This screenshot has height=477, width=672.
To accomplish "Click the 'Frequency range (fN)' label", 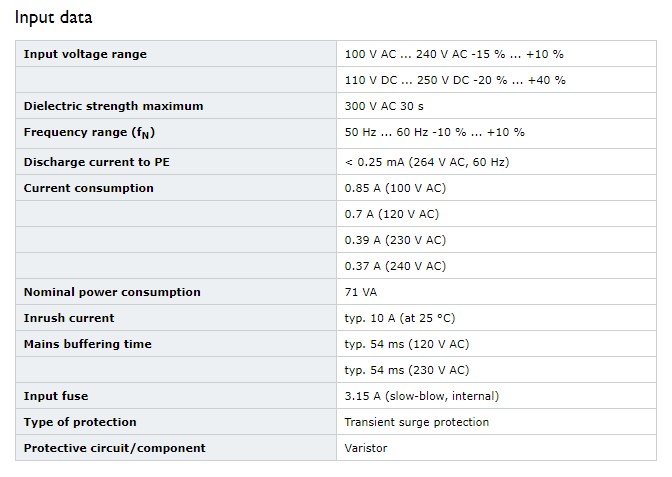I will [89, 133].
